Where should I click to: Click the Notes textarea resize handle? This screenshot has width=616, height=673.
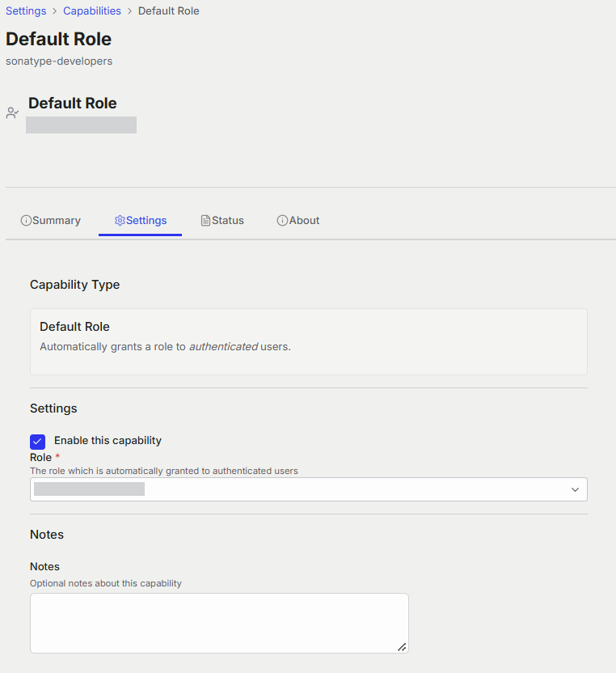(x=402, y=647)
